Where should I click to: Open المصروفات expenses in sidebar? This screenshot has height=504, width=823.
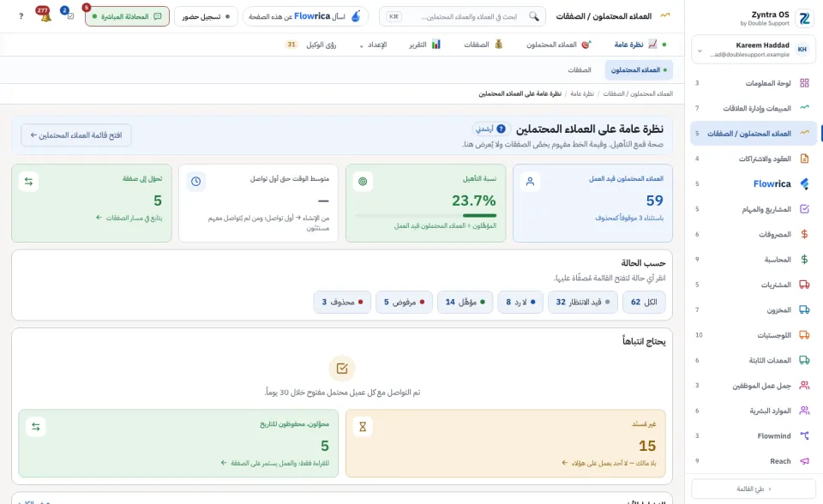[x=754, y=234]
